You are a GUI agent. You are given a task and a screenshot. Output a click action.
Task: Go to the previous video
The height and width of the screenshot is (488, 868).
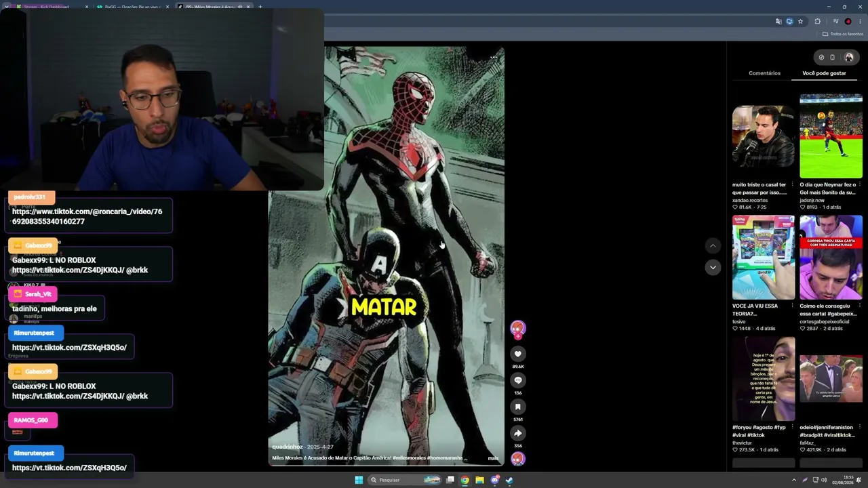[x=712, y=245]
